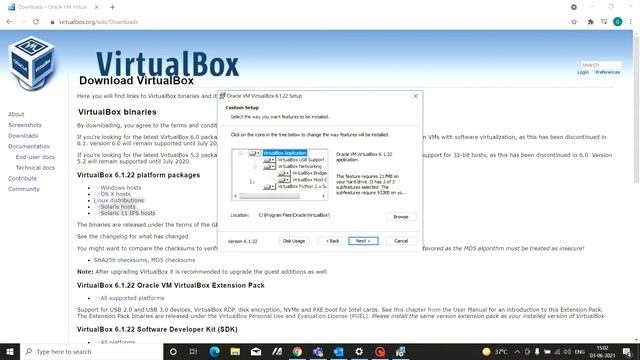Open Disk Usage in Setup dialog

click(x=294, y=241)
